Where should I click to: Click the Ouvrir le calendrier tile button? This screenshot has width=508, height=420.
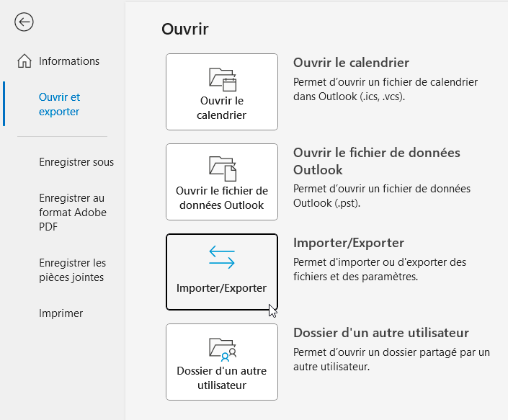222,92
